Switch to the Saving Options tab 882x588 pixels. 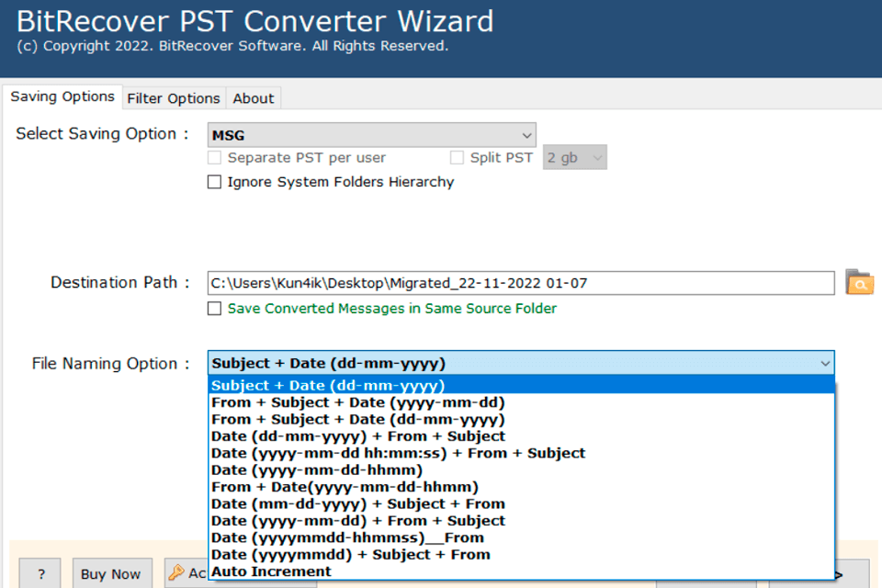pos(62,96)
